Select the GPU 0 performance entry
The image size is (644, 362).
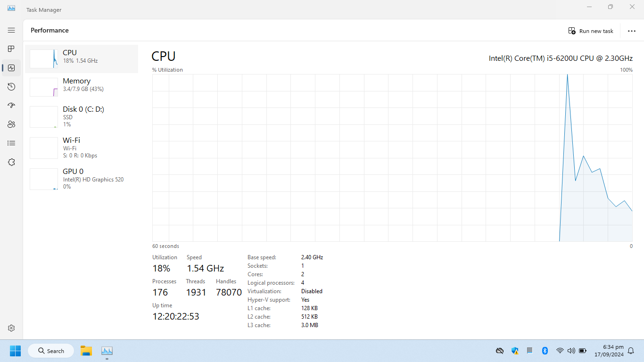coord(82,179)
